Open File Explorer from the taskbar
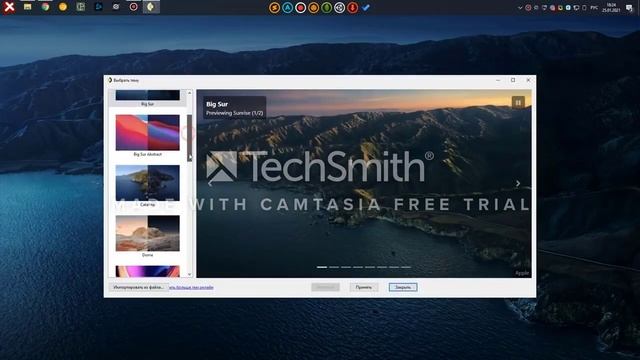Viewport: 640px width, 360px height. click(27, 7)
